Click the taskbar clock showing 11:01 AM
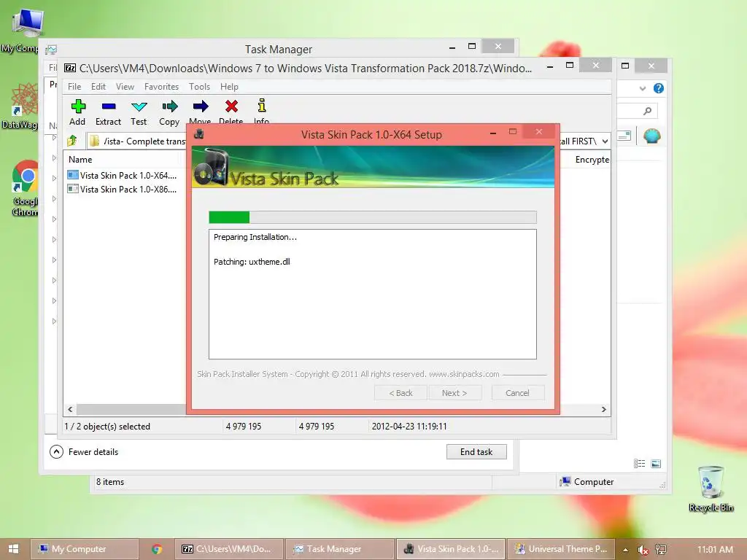The width and height of the screenshot is (747, 560). click(x=715, y=550)
